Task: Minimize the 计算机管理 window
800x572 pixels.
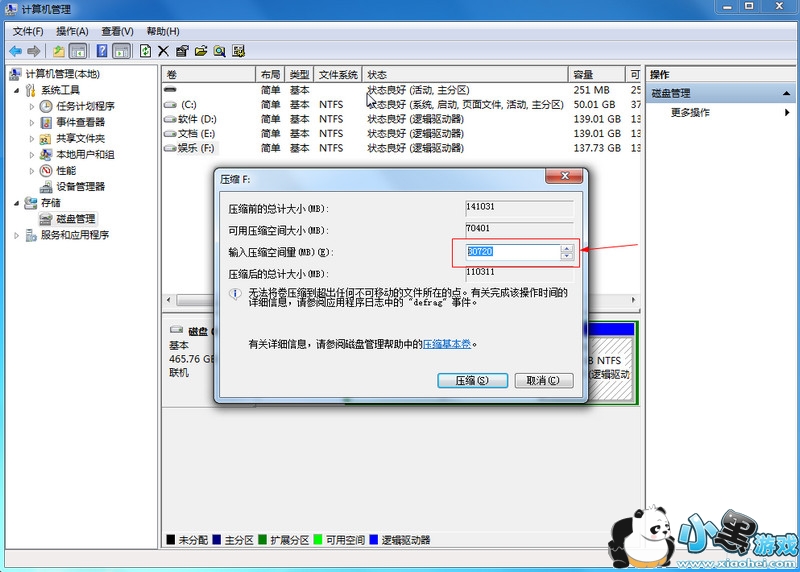Action: coord(727,7)
